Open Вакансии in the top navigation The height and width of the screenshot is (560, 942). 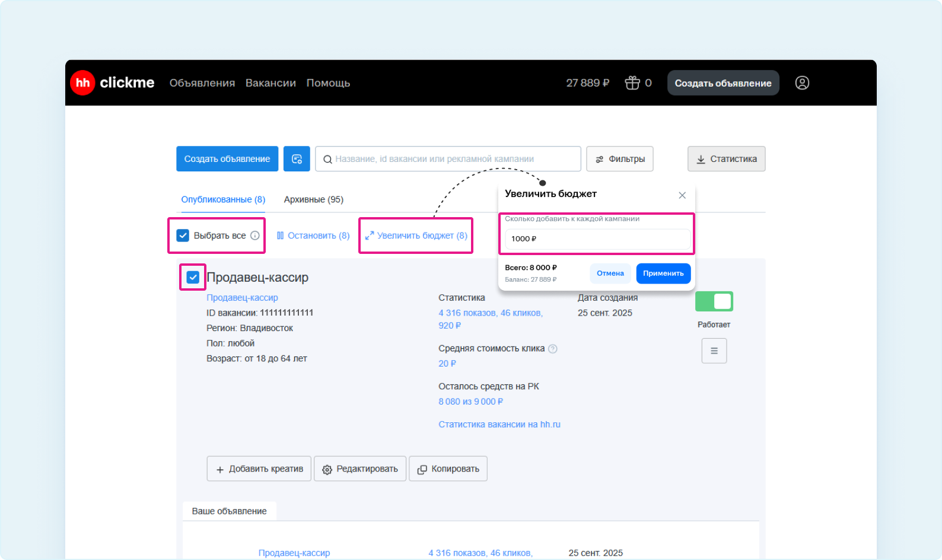(270, 83)
